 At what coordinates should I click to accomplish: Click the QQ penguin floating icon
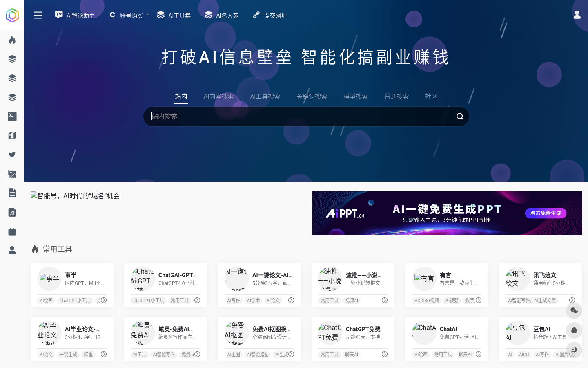(574, 330)
